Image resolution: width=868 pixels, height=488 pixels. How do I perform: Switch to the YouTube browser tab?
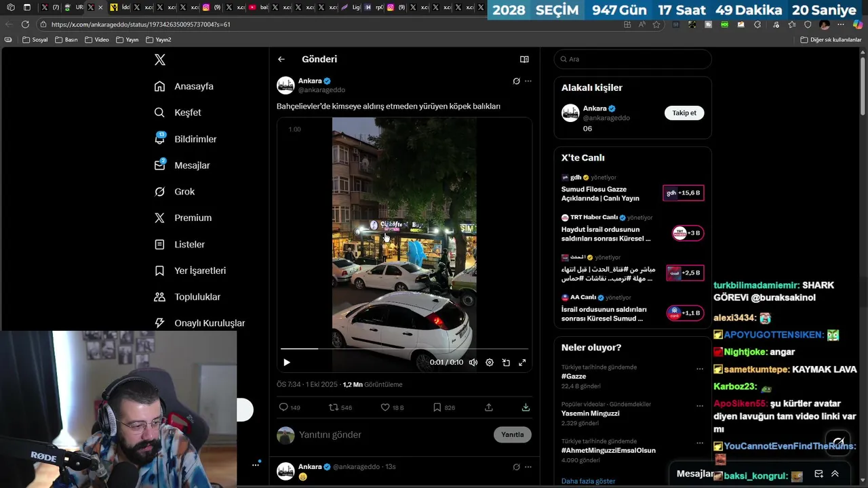tap(258, 7)
